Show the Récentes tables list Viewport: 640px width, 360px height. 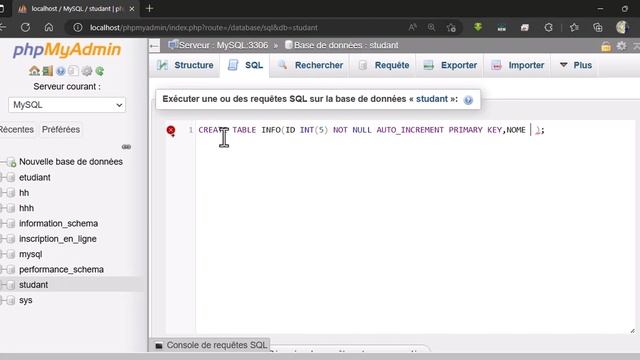pyautogui.click(x=16, y=129)
